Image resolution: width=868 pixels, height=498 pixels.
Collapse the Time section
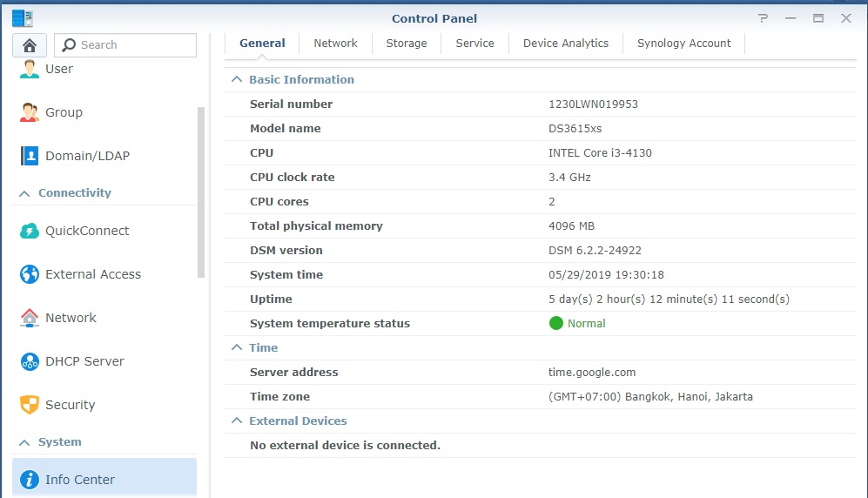coord(237,347)
